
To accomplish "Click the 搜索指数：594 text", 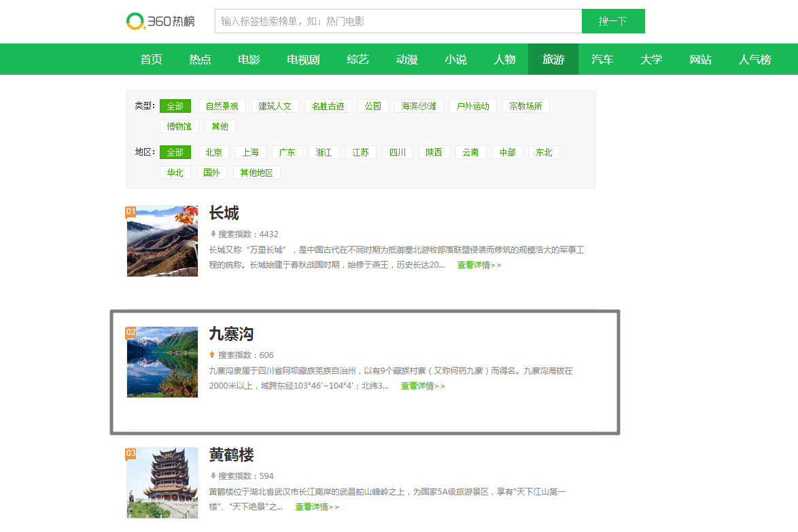I will pos(246,476).
